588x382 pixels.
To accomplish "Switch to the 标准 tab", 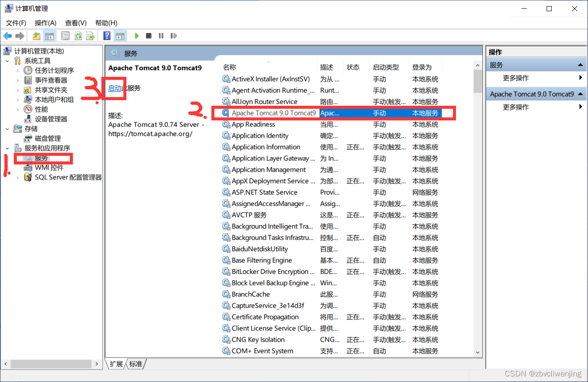I will click(136, 364).
